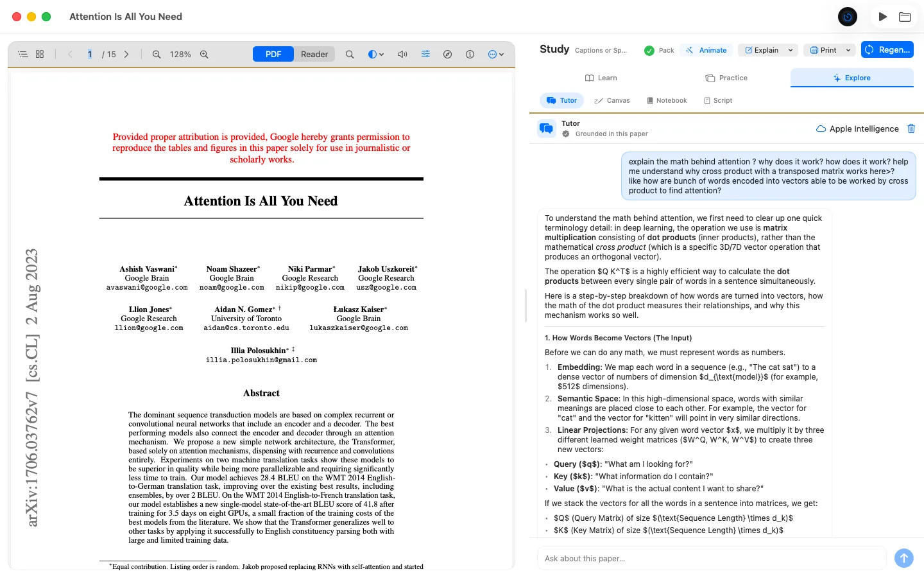This screenshot has width=924, height=578.
Task: Zoom out of the PDF page
Action: point(157,55)
